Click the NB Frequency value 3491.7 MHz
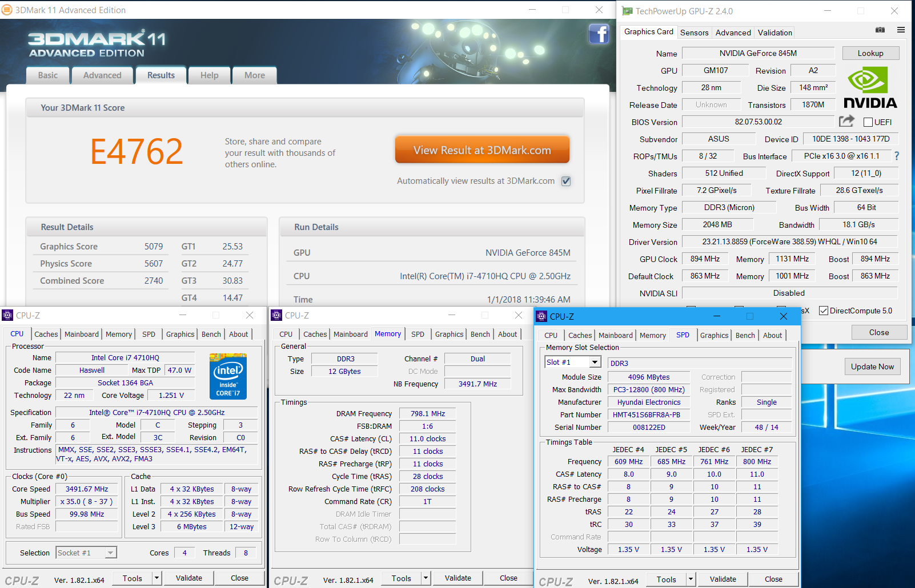The height and width of the screenshot is (588, 915). click(477, 384)
